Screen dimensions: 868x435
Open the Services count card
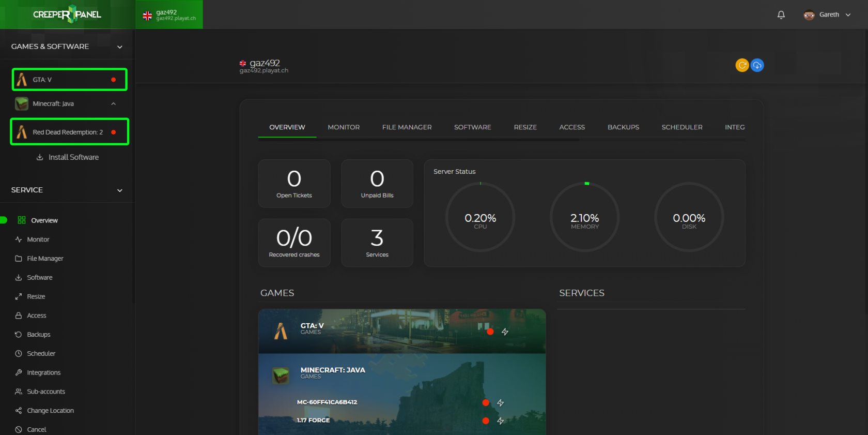377,243
